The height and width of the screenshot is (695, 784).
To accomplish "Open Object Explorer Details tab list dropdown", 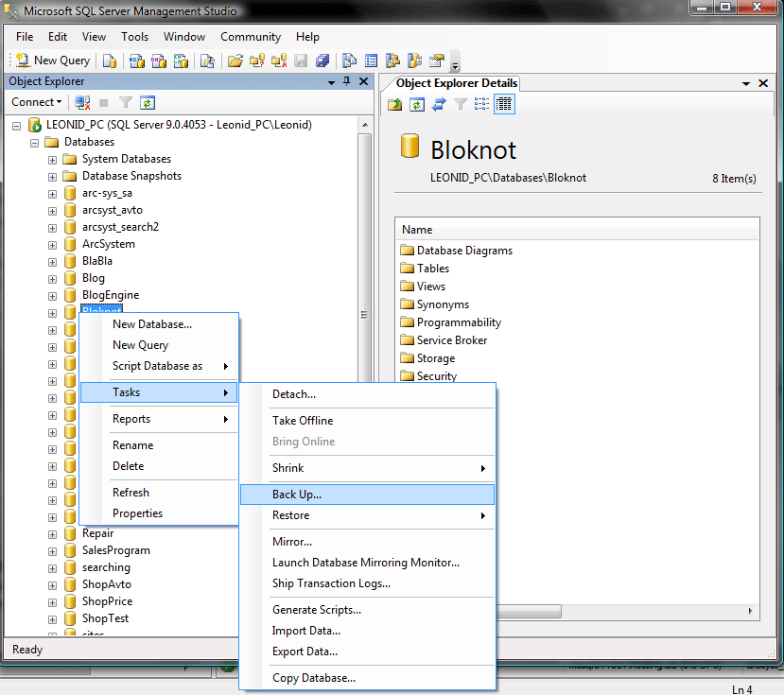I will pyautogui.click(x=746, y=83).
